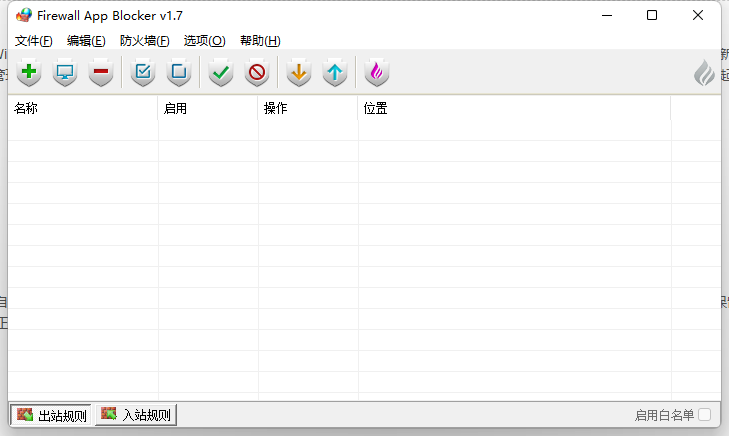Click the blue checked-box Enable Rule icon
This screenshot has width=729, height=436.
pos(143,72)
